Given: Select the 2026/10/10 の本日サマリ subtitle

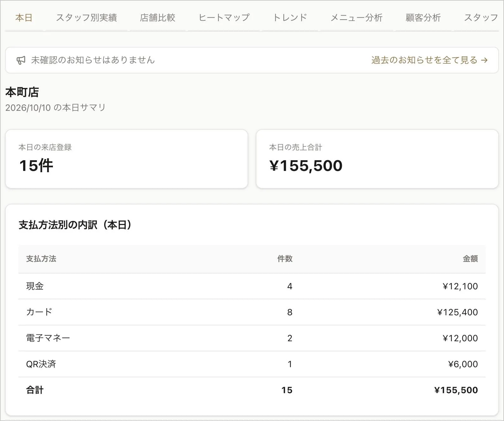Looking at the screenshot, I should tap(55, 108).
